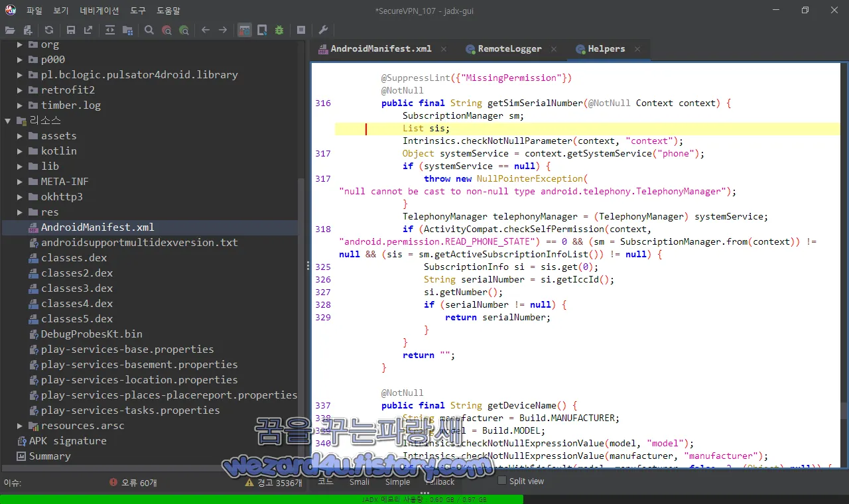Open the Summary node
The width and height of the screenshot is (849, 504).
50,456
